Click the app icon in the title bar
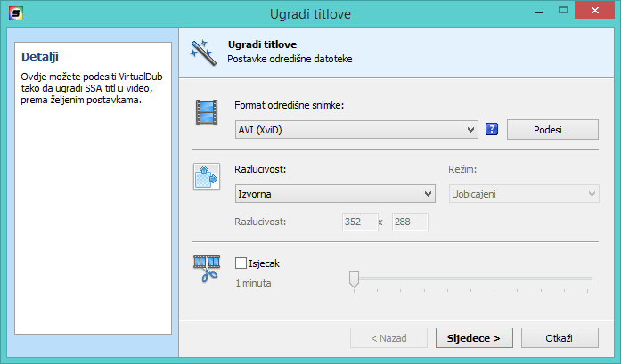 pyautogui.click(x=14, y=14)
